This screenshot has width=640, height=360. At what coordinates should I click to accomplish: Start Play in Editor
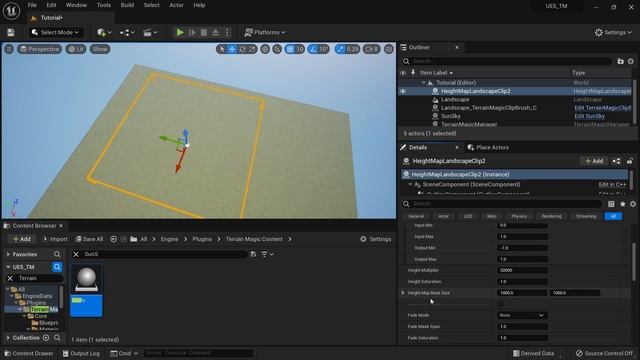click(x=180, y=32)
